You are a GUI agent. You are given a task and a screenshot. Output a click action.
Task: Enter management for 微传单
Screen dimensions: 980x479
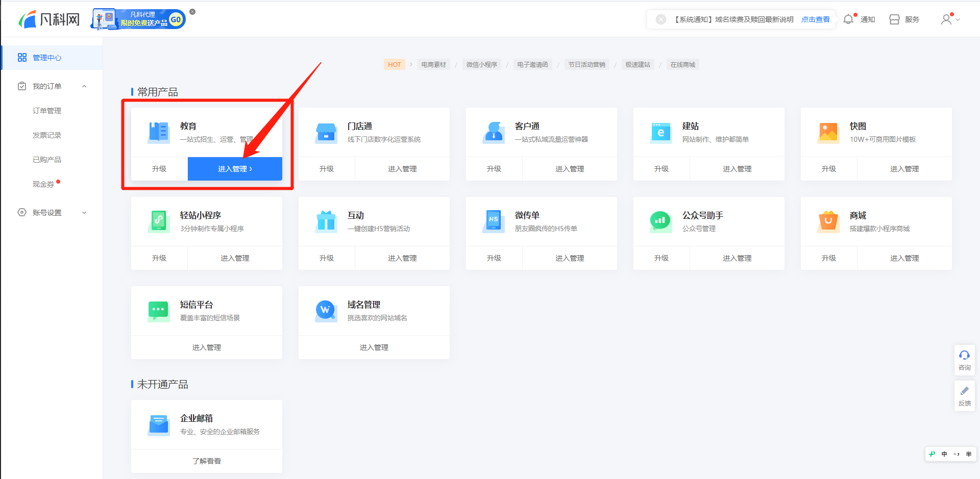tap(570, 258)
